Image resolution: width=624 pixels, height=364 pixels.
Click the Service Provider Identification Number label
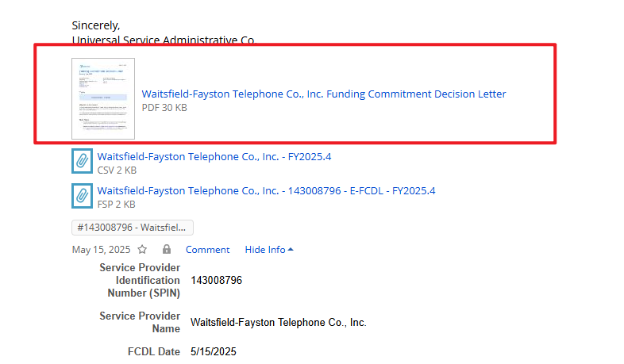[140, 280]
